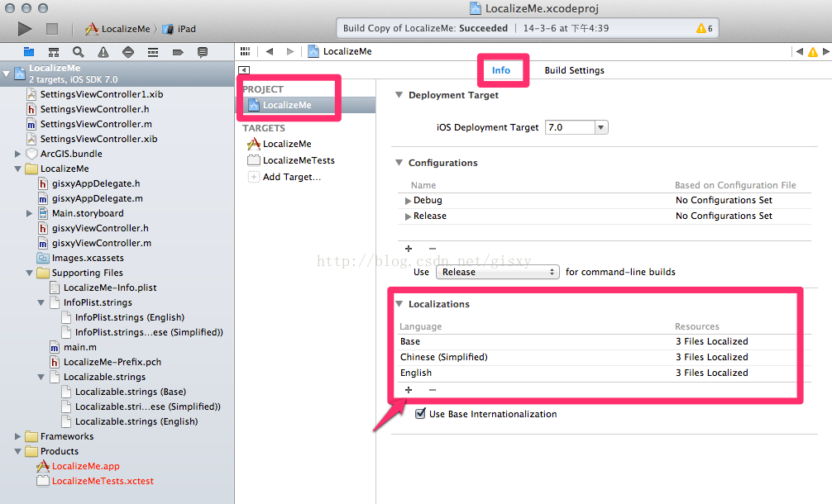Open the Breakpoint navigator icon
The width and height of the screenshot is (832, 504).
pos(178,52)
